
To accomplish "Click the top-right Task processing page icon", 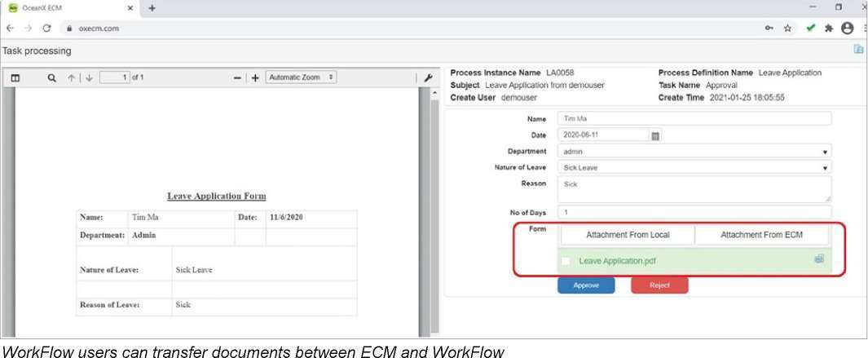I will [858, 50].
